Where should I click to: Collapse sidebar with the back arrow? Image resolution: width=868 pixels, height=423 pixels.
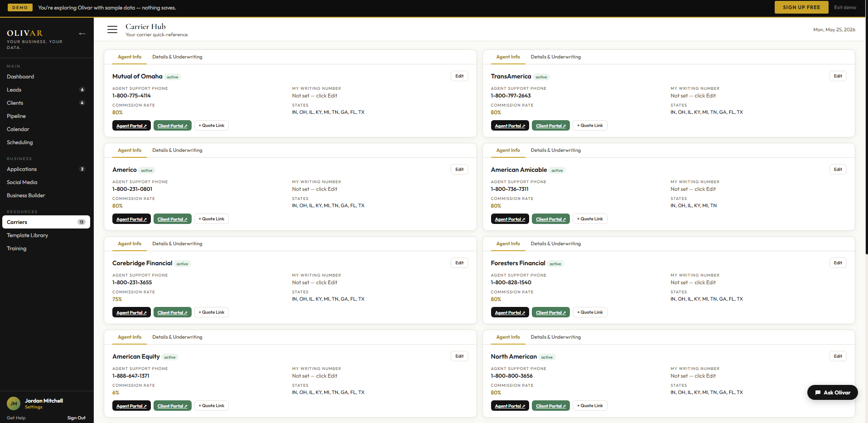[x=82, y=34]
